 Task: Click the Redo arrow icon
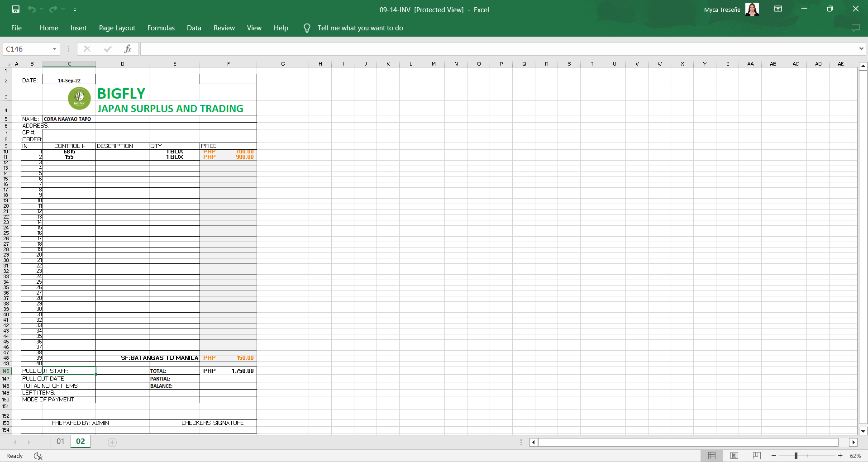[53, 9]
